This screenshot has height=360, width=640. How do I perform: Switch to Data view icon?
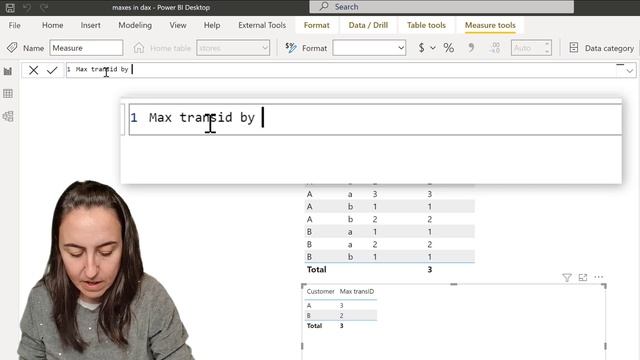(8, 94)
